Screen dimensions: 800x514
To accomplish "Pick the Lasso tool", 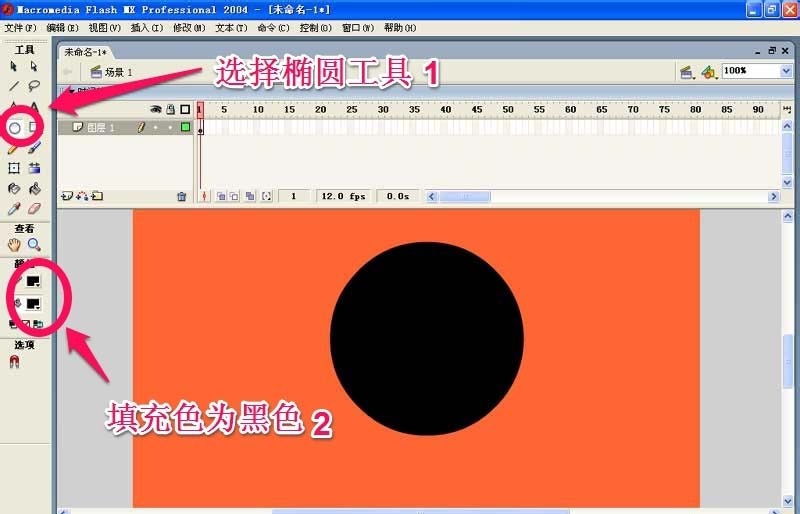I will (34, 86).
